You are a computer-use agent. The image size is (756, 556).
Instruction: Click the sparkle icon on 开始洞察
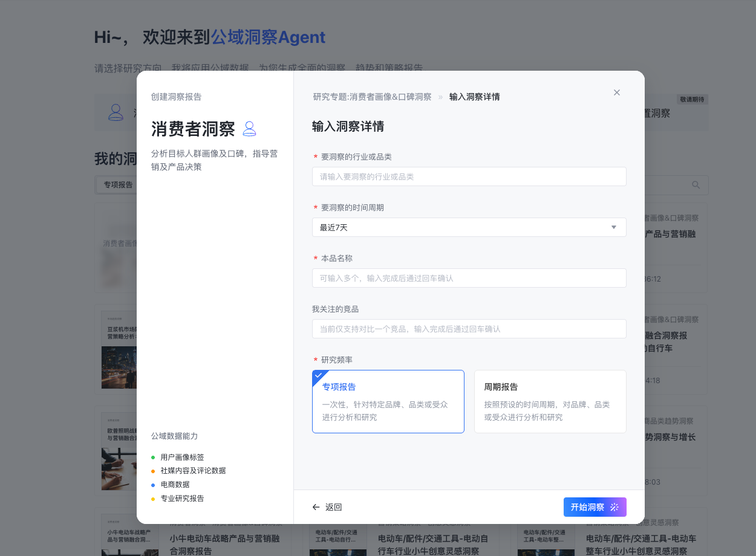[x=614, y=507]
